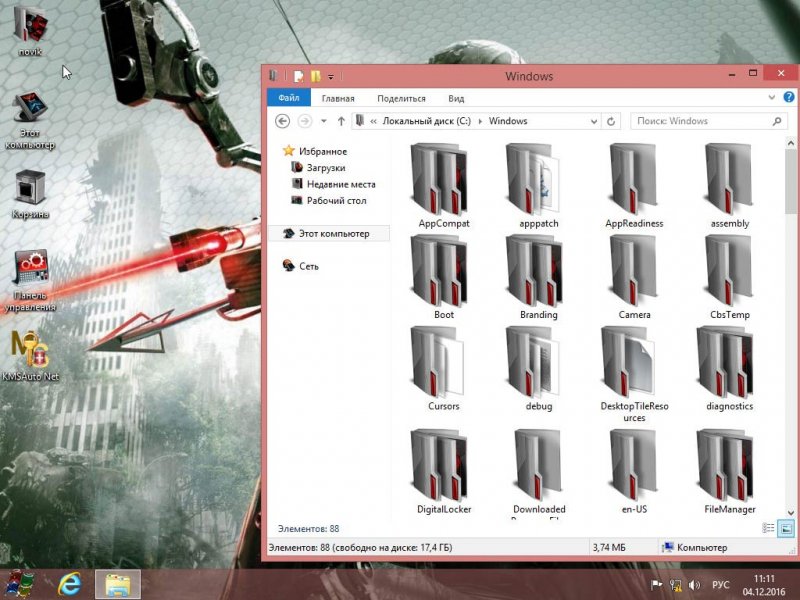Click the network tray icon
Viewport: 800px width, 600px height.
tap(676, 585)
